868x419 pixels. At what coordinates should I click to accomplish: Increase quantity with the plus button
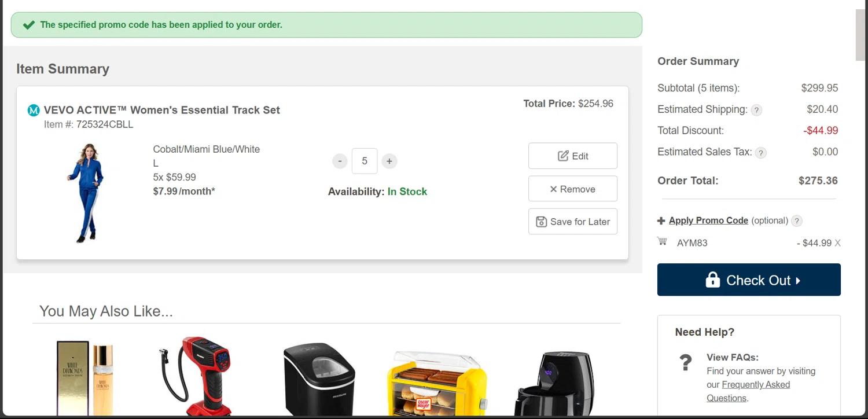pos(389,161)
